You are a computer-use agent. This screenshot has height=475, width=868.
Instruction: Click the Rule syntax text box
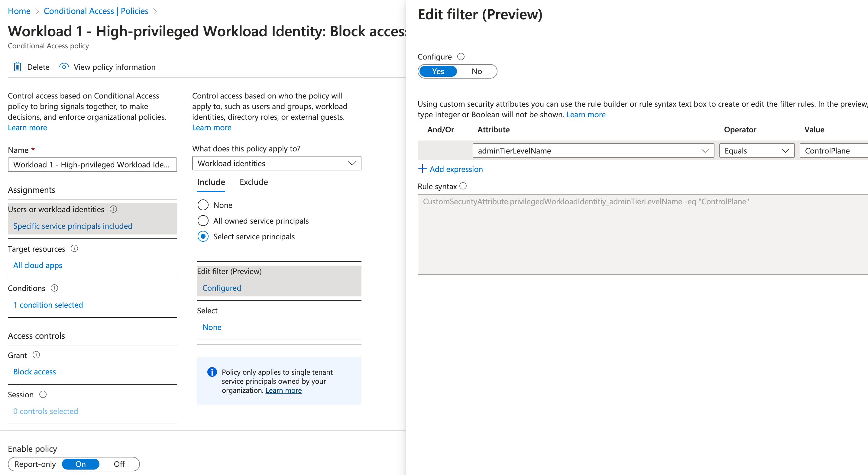643,234
